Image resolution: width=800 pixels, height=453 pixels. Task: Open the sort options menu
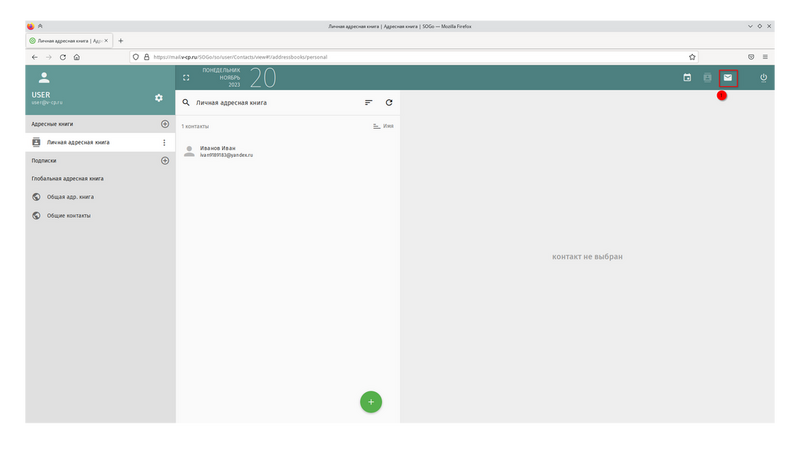tap(368, 102)
